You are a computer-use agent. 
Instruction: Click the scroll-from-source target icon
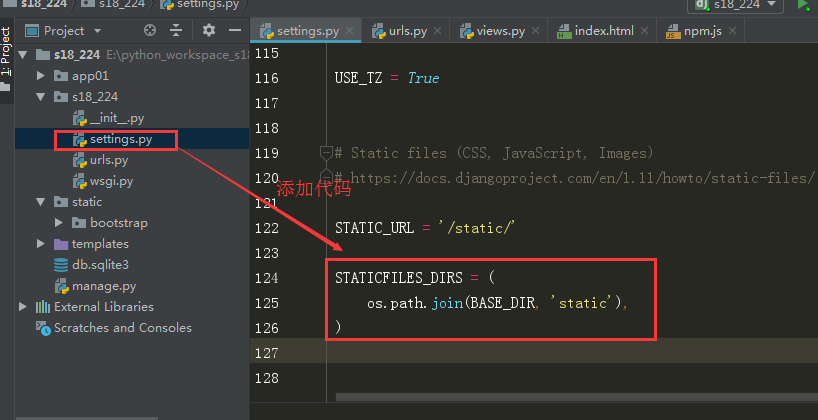[x=150, y=31]
